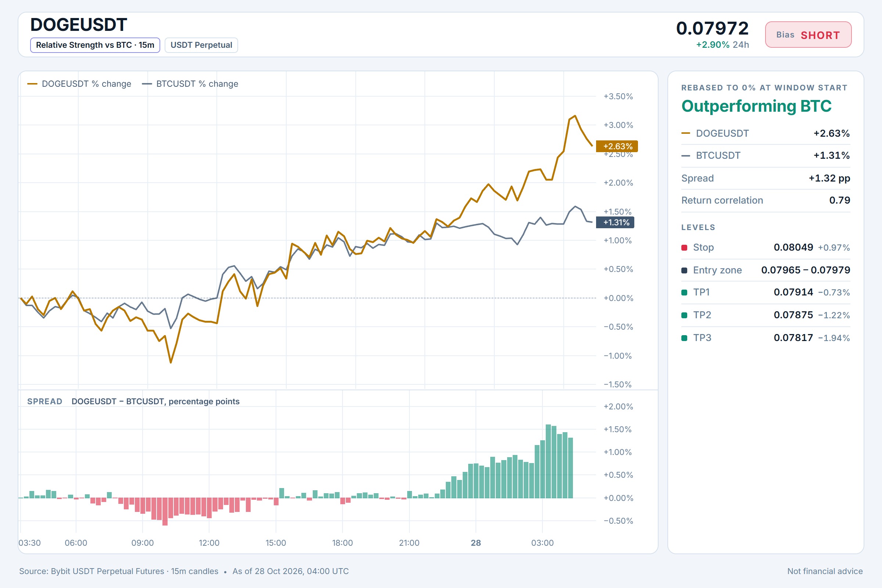Select the BTCUSDT % change legend entry
Viewport: 882px width, 588px height.
pyautogui.click(x=190, y=84)
